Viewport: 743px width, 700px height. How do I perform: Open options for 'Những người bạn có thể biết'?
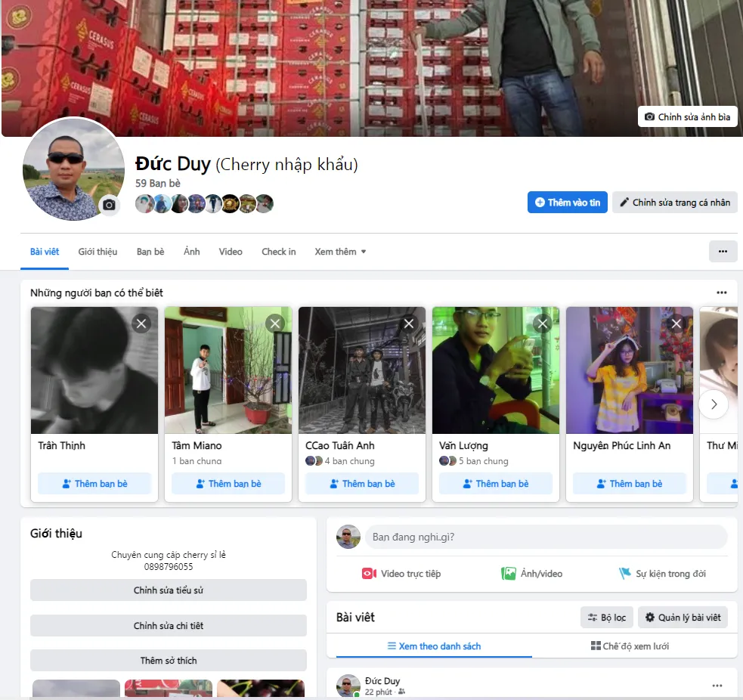pyautogui.click(x=722, y=293)
